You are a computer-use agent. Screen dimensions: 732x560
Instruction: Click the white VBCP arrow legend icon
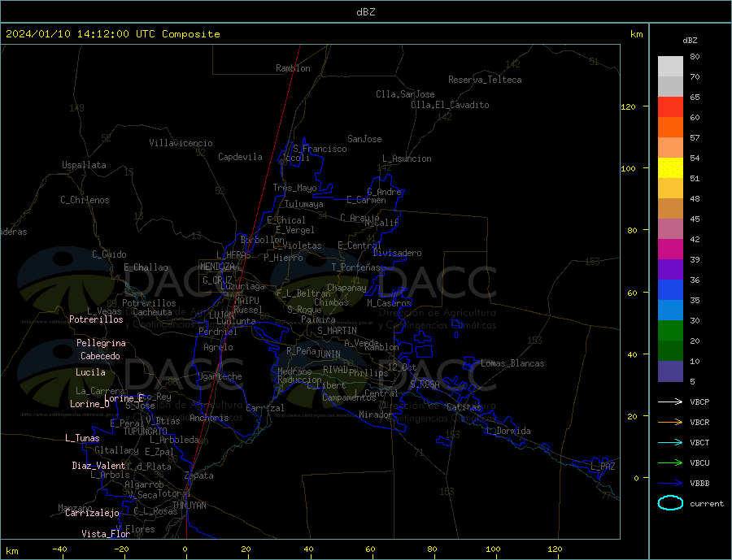670,402
